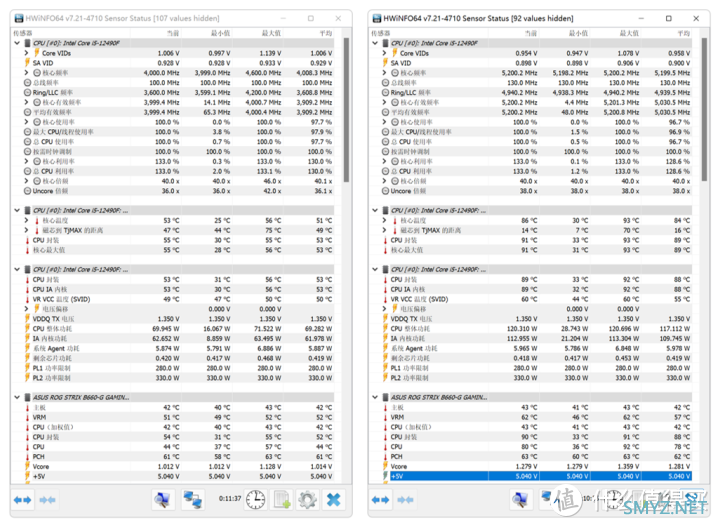Image resolution: width=720 pixels, height=527 pixels.
Task: Expand 核心温度 row in right window
Action: pos(383,220)
